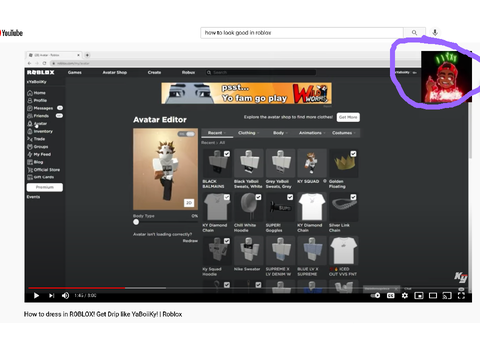Click the Premium button

(45, 187)
